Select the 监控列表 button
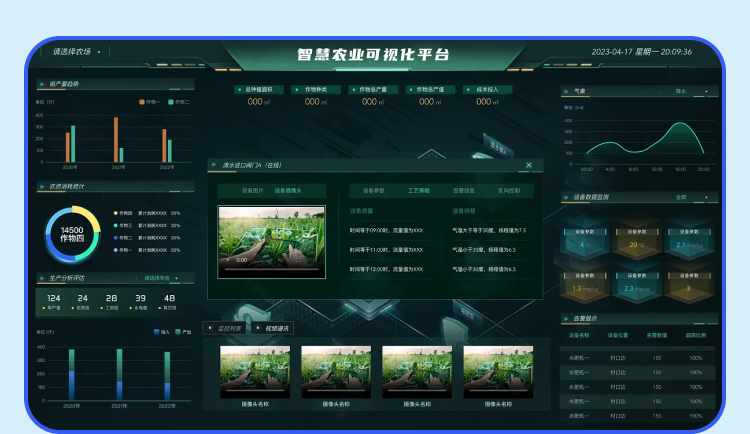Viewport: 750px width, 434px height. point(226,327)
